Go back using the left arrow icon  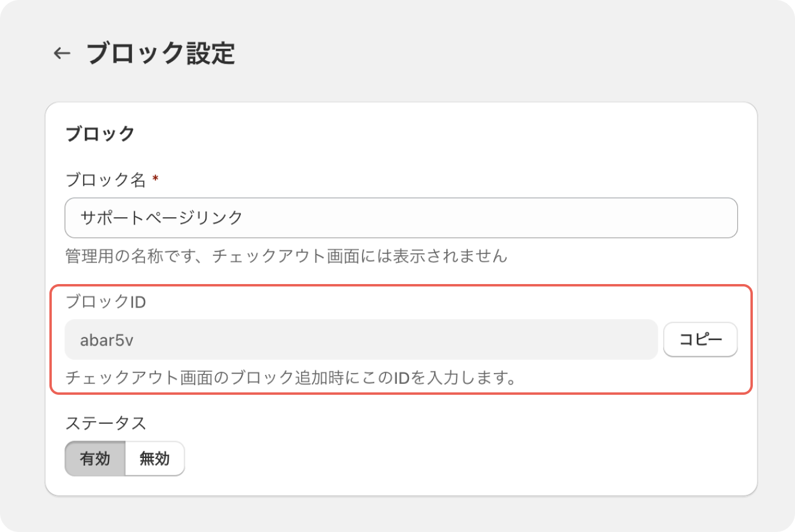point(61,54)
